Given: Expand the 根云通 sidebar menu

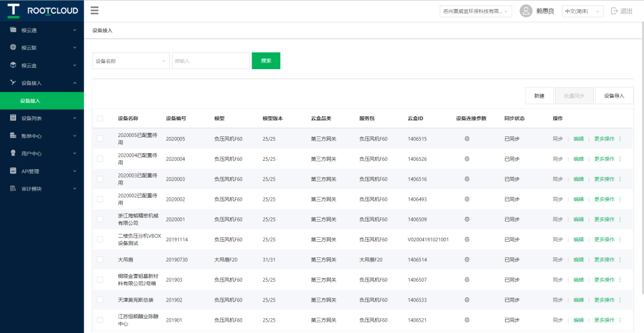Looking at the screenshot, I should pyautogui.click(x=42, y=30).
